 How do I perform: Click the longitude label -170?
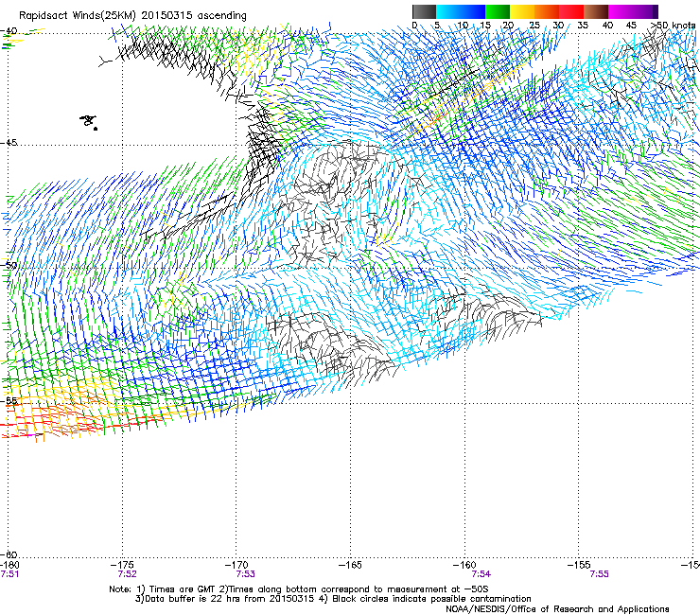236,566
